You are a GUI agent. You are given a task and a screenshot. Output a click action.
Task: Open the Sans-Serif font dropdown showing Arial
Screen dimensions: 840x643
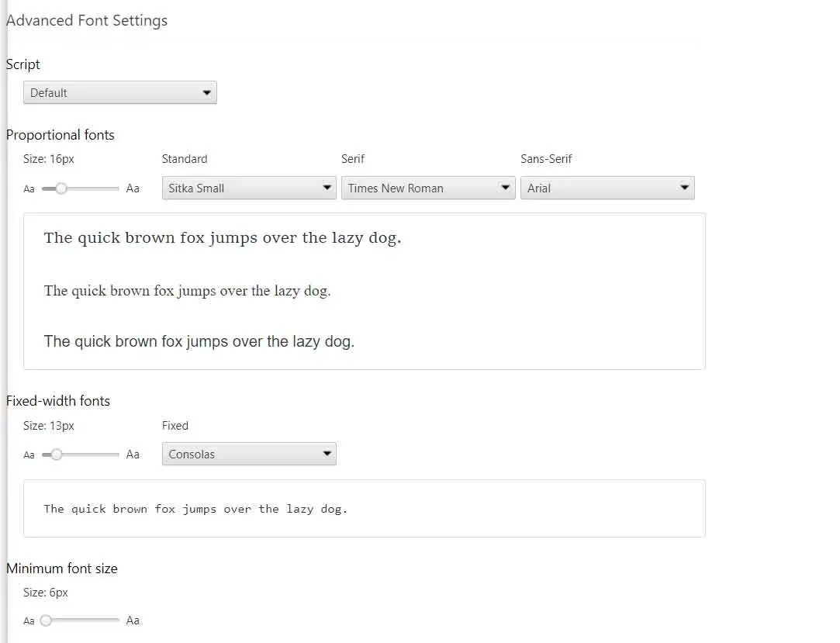(607, 188)
